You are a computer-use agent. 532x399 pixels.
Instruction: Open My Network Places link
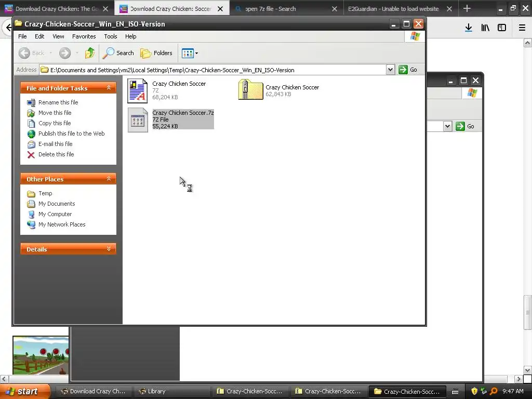(56, 224)
